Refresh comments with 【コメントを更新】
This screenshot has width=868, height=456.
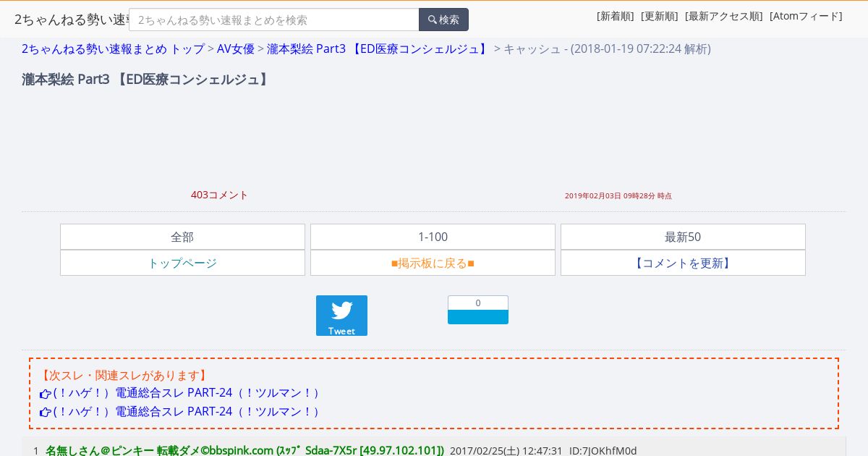[x=683, y=263]
